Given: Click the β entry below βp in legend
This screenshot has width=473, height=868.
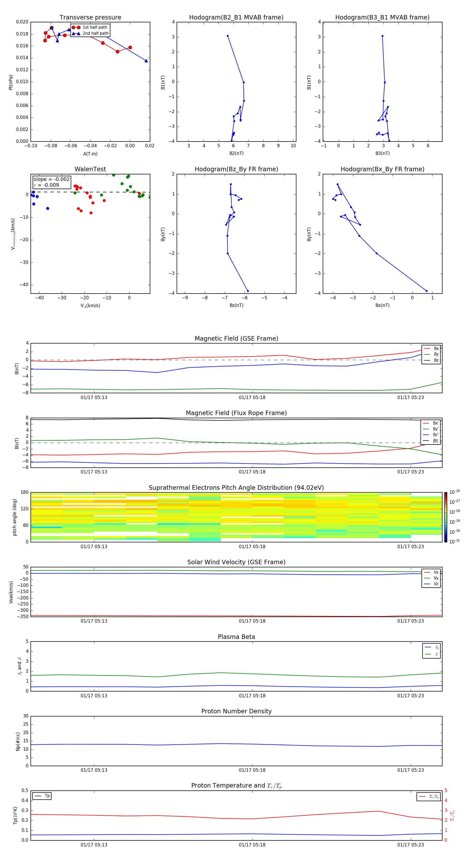Looking at the screenshot, I should click(431, 654).
